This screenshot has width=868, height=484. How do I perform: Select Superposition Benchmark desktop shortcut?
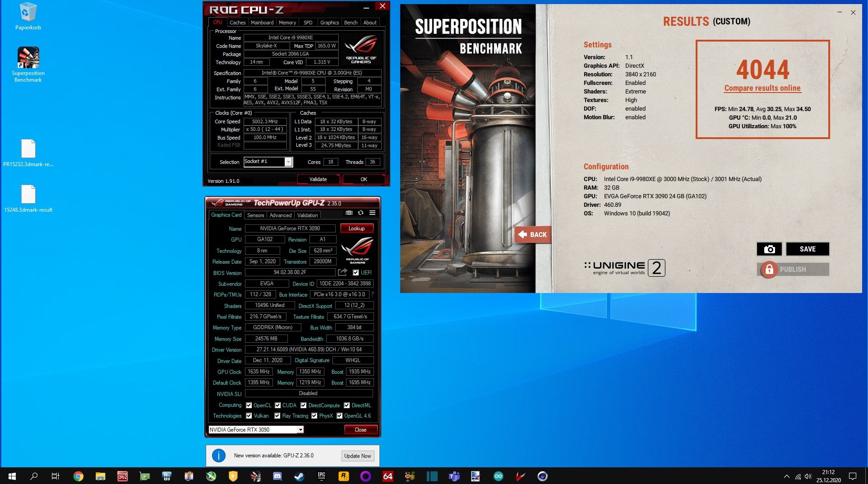click(x=28, y=65)
